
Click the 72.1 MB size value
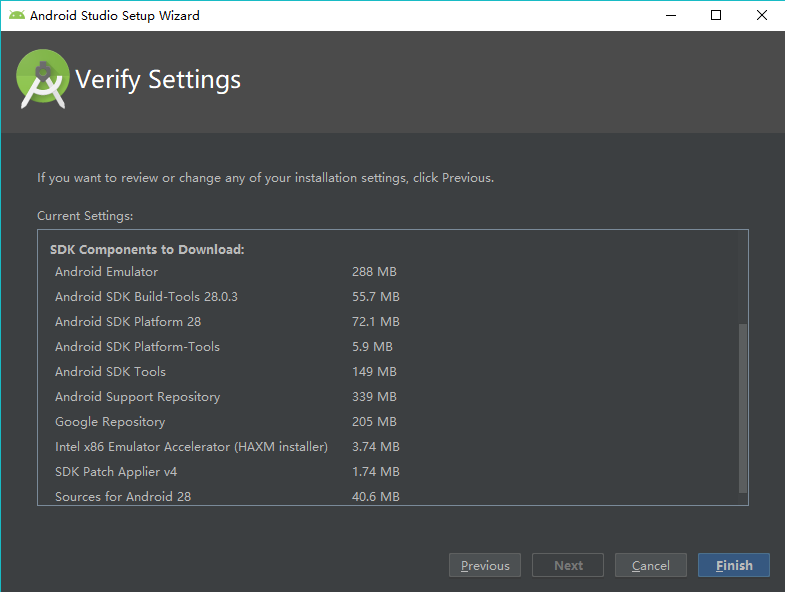pos(375,322)
